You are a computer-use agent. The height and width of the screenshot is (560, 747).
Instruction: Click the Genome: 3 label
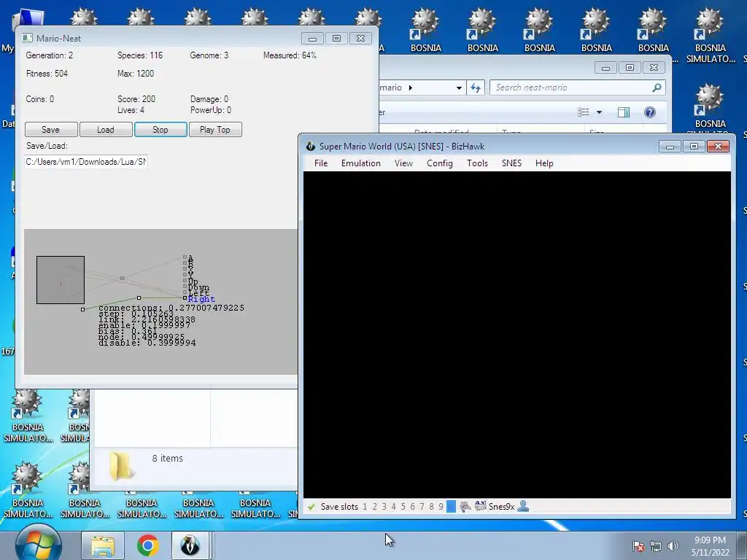pyautogui.click(x=209, y=55)
